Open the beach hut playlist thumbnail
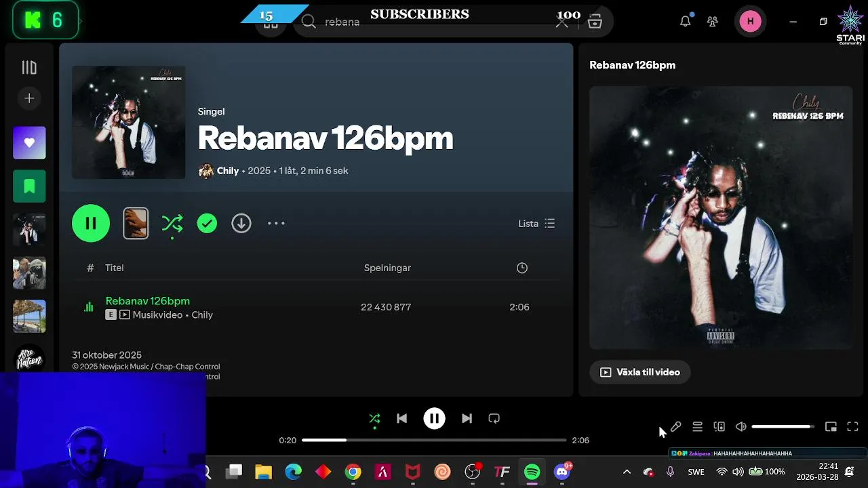This screenshot has height=488, width=868. 29,317
